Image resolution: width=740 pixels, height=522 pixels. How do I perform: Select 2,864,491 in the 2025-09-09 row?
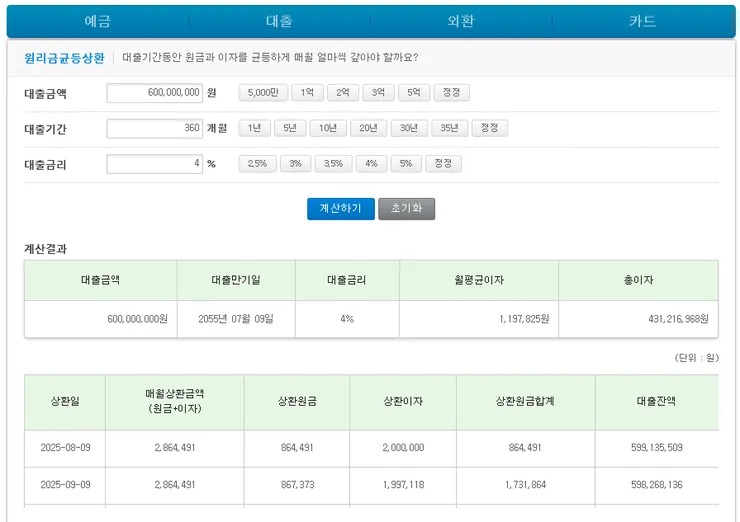[x=175, y=485]
